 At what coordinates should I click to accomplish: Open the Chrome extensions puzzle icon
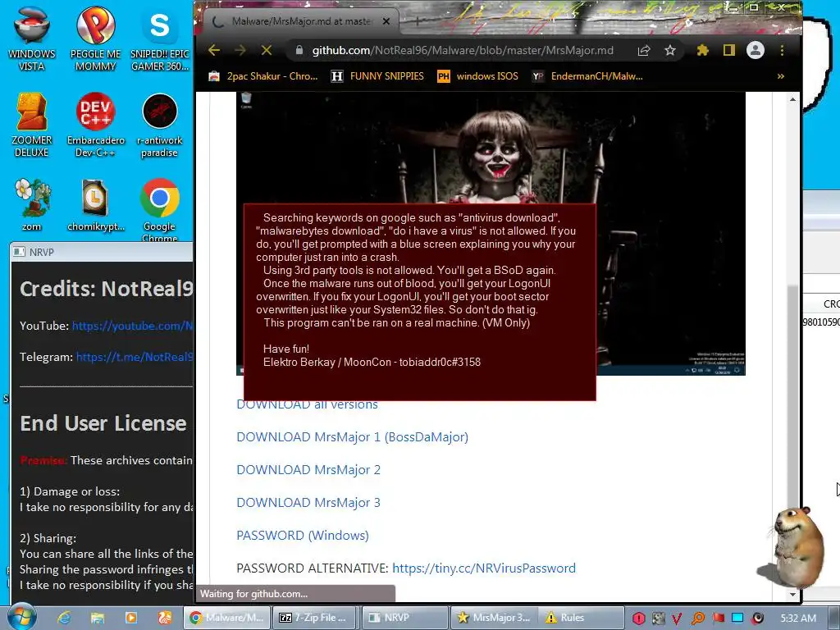pos(703,50)
